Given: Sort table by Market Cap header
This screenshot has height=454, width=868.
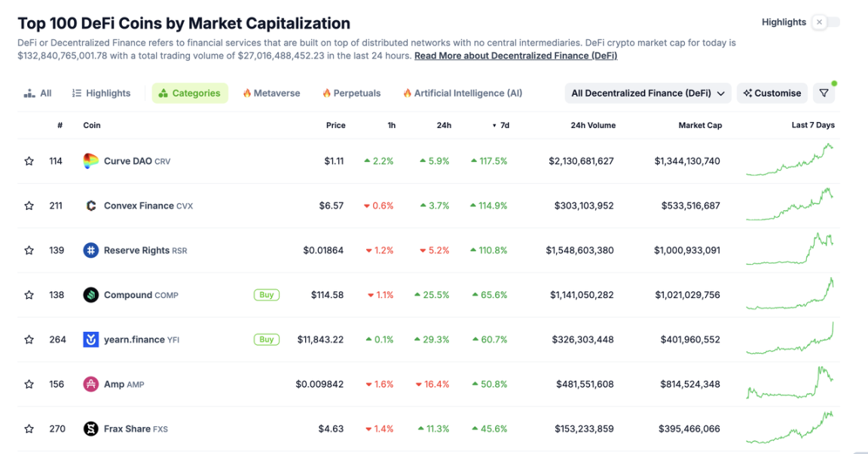Looking at the screenshot, I should click(x=700, y=126).
